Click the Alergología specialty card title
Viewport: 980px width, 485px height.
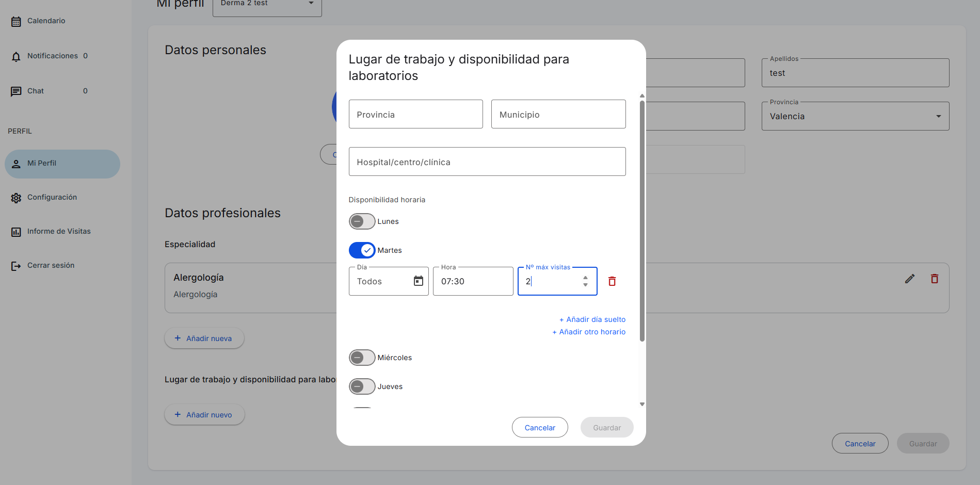199,278
